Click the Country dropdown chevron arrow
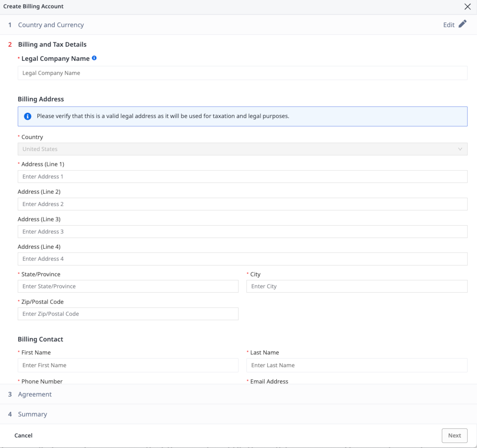This screenshot has height=448, width=477. click(460, 149)
